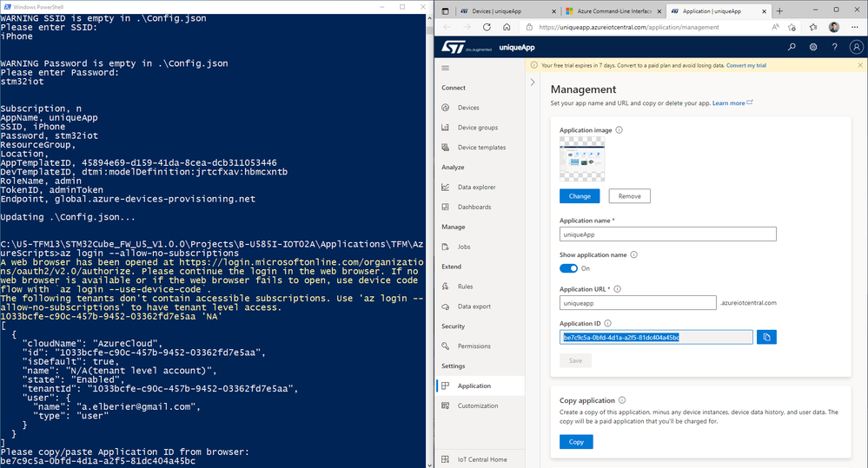The height and width of the screenshot is (468, 868).
Task: Click pasted ID be7c9c5a line in PowerShell
Action: [98, 461]
